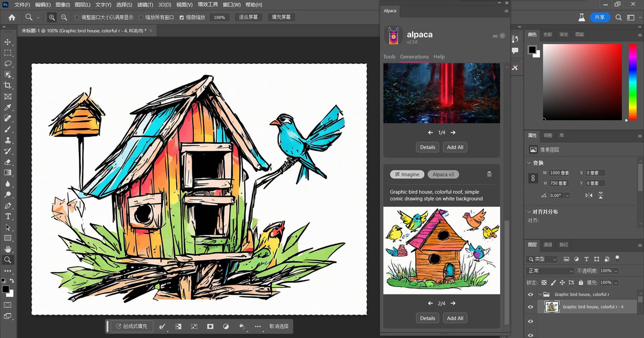Image resolution: width=644 pixels, height=338 pixels.
Task: Select the Lasso tool
Action: click(8, 64)
